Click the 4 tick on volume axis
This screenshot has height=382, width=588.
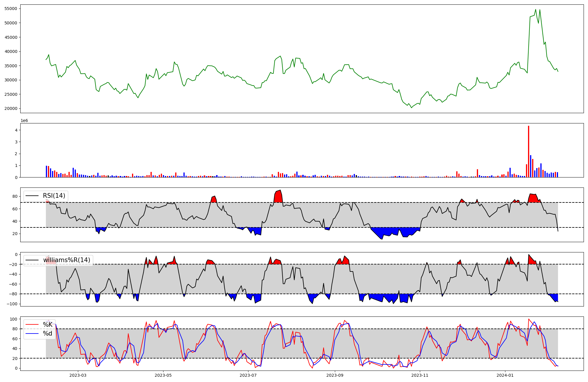16,130
